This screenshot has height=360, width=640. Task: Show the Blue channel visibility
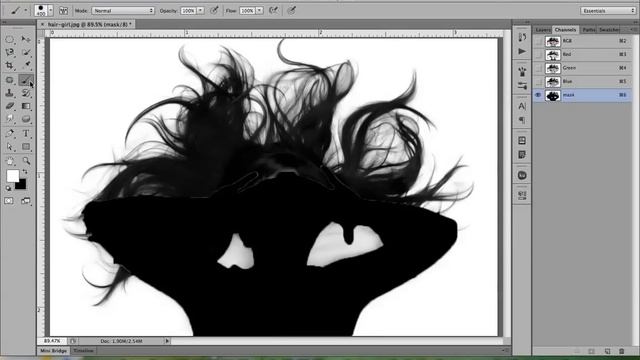[538, 81]
